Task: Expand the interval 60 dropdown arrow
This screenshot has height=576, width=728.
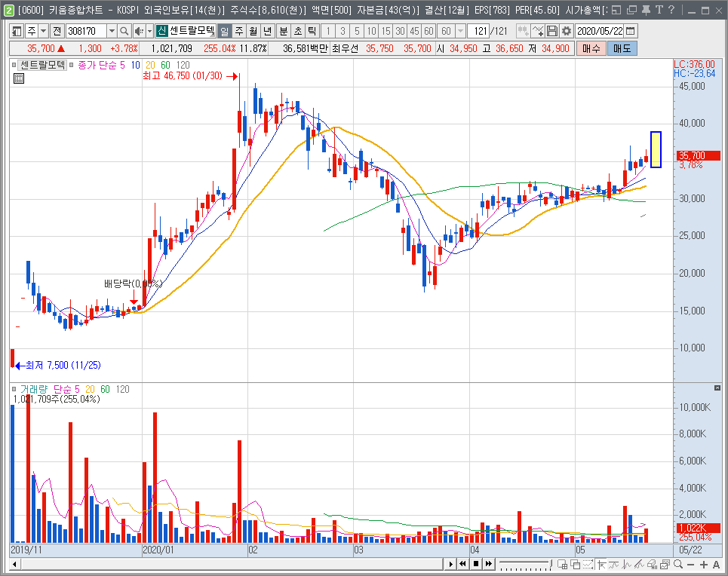Action: (x=461, y=31)
